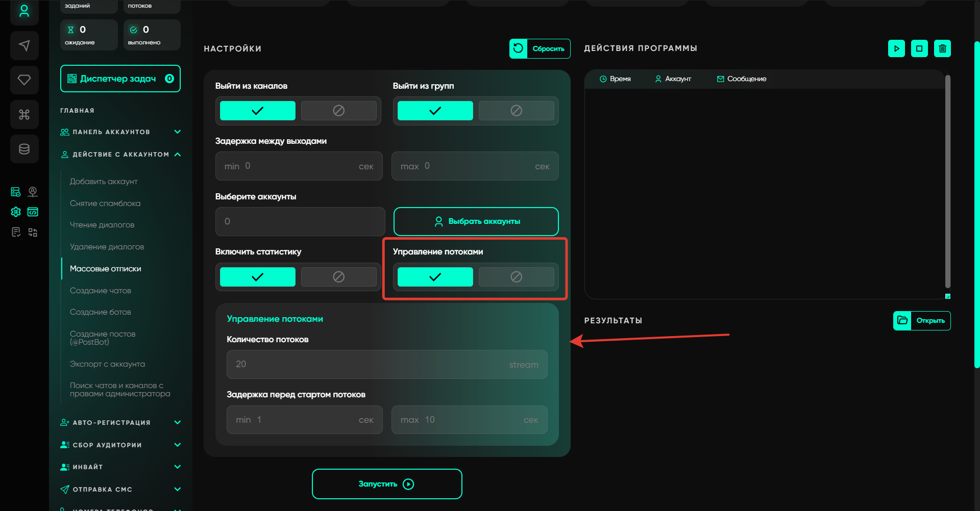Open the paper plane sidebar icon
The height and width of the screenshot is (511, 980).
[x=24, y=45]
